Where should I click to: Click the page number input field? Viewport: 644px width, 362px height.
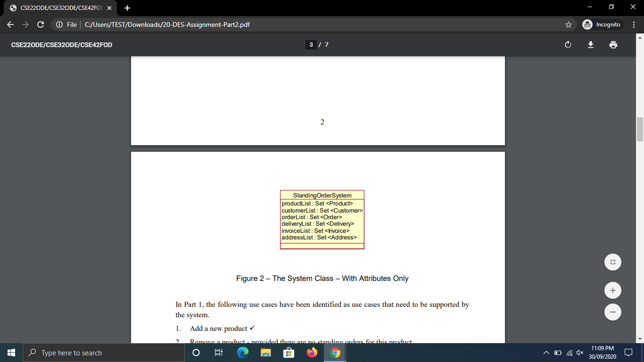311,45
